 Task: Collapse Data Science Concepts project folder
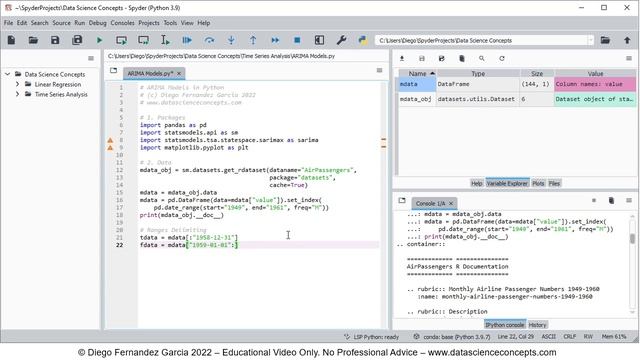(7, 74)
